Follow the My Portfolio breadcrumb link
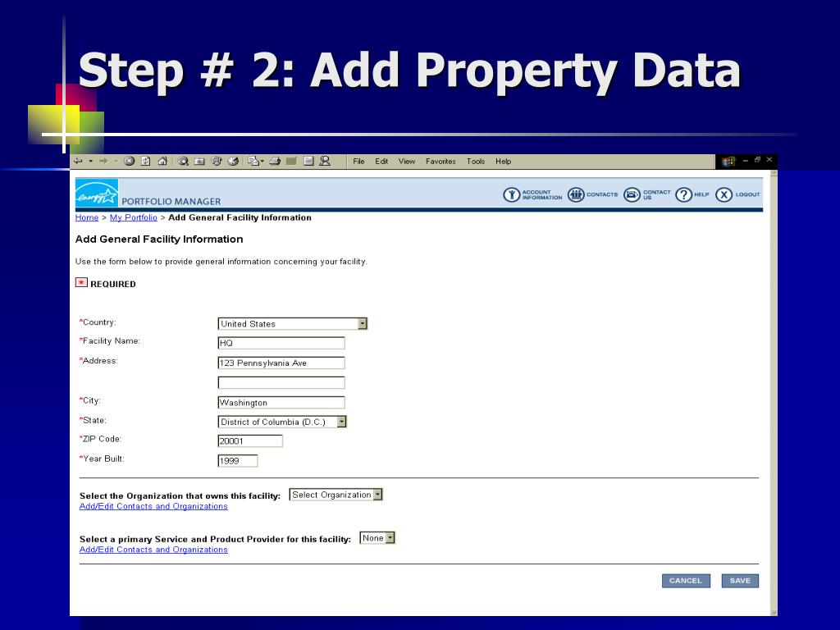 [134, 217]
